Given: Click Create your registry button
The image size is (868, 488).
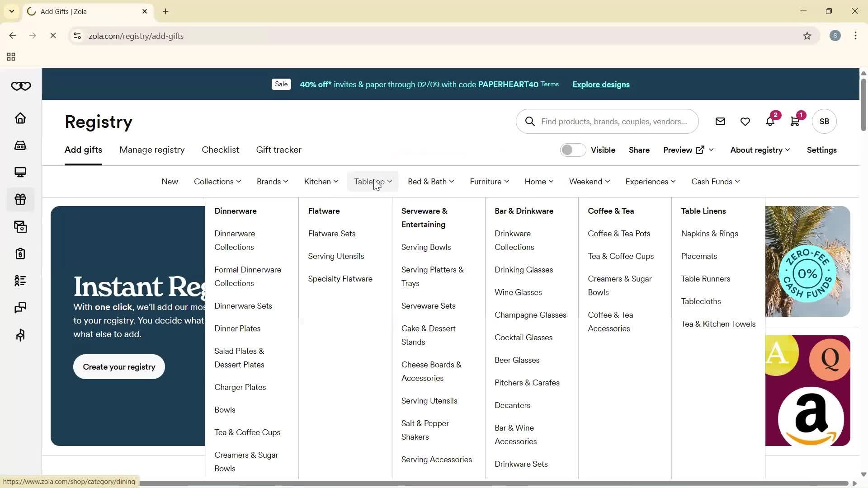Looking at the screenshot, I should pyautogui.click(x=119, y=366).
